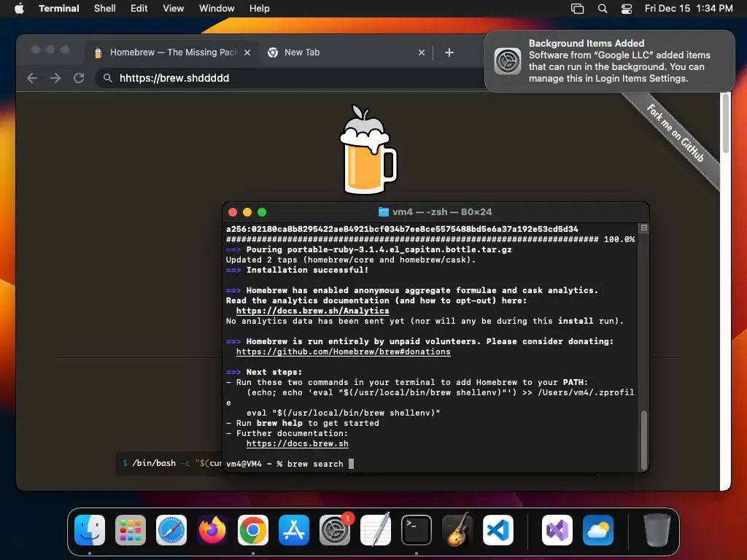The width and height of the screenshot is (747, 560).
Task: Open Google Chrome in the Dock
Action: point(253,530)
